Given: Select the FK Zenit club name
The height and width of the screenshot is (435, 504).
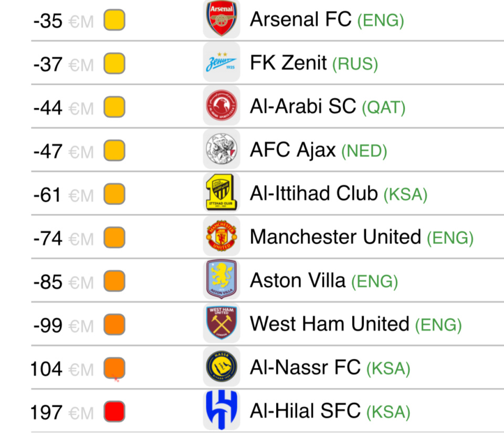Looking at the screenshot, I should point(288,63).
